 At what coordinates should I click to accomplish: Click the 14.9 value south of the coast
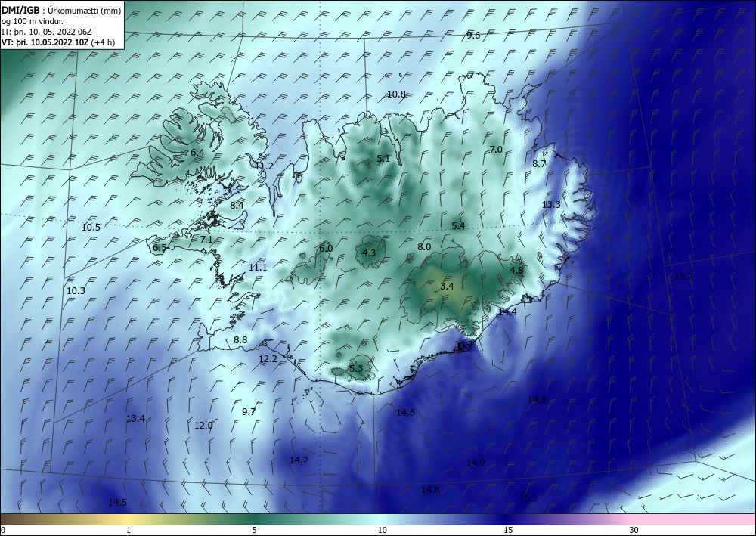coord(476,463)
